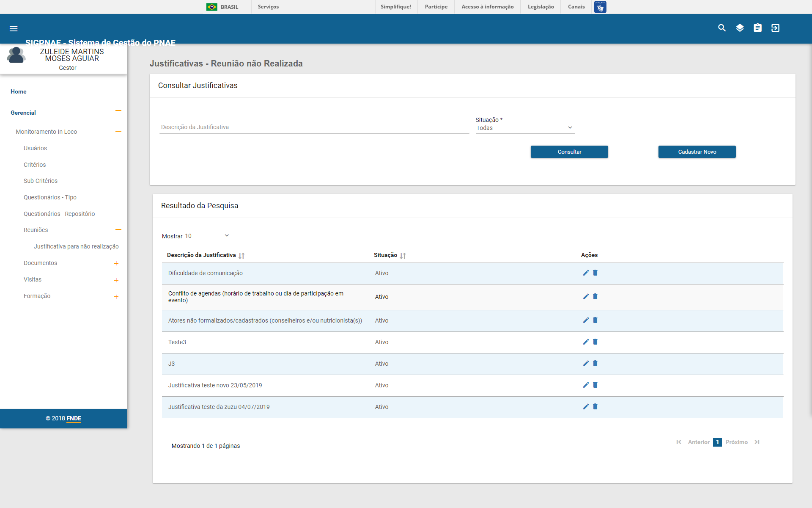
Task: Sort by Descrição da Justificativa column
Action: click(x=241, y=256)
